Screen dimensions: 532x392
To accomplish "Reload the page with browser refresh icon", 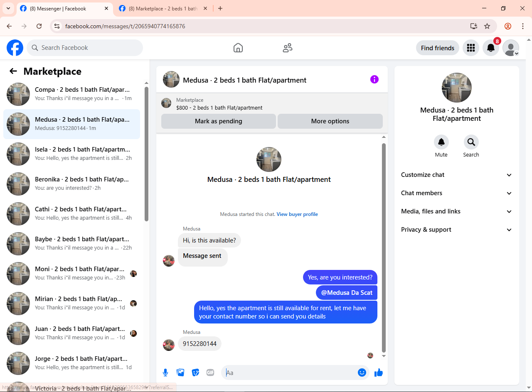I will click(x=39, y=26).
